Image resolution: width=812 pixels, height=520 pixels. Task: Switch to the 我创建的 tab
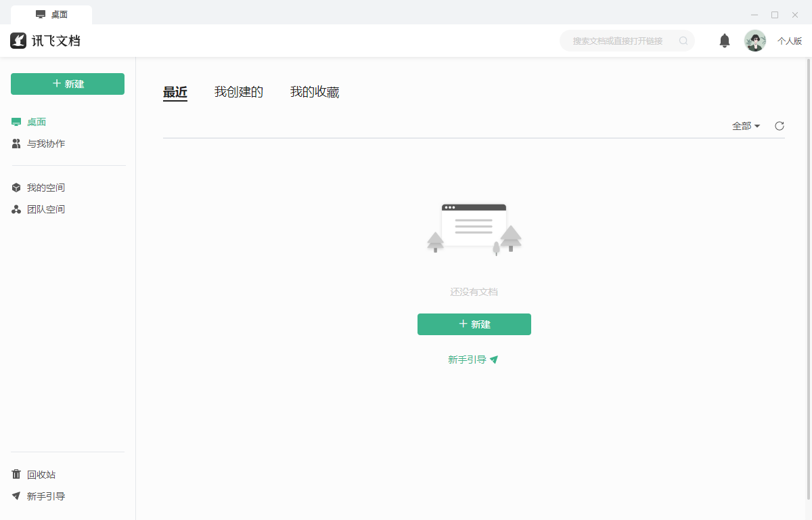click(239, 91)
